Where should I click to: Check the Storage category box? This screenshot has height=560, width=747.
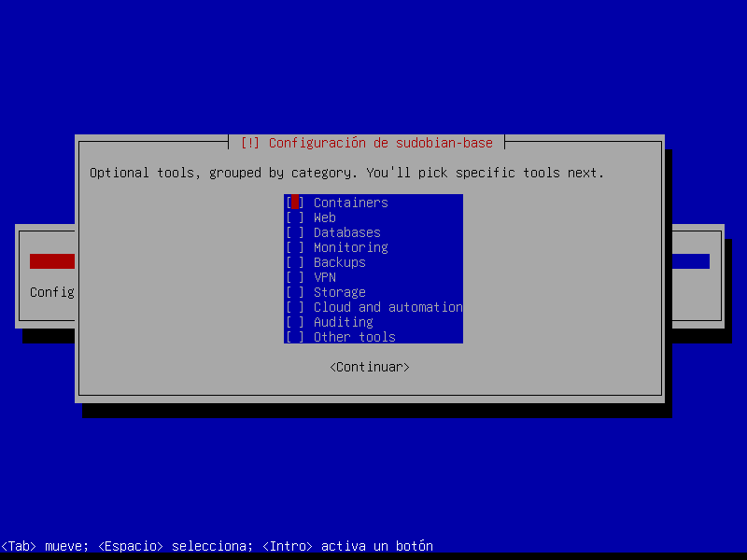pos(295,292)
